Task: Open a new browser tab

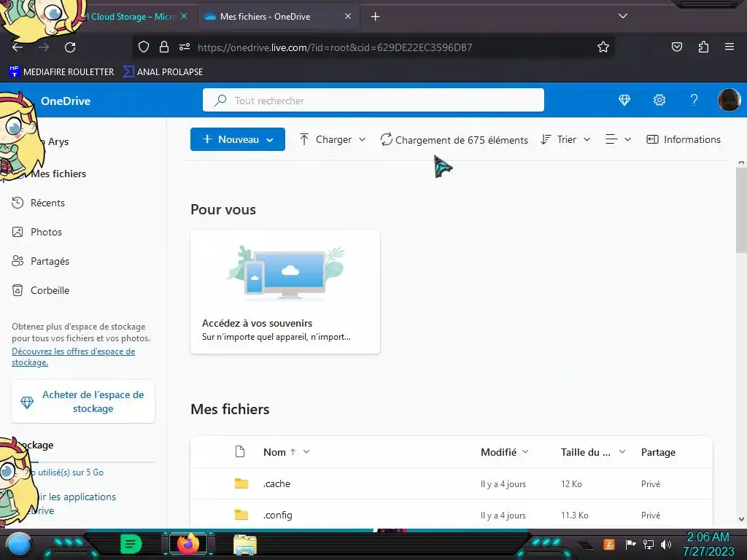Action: [x=376, y=17]
